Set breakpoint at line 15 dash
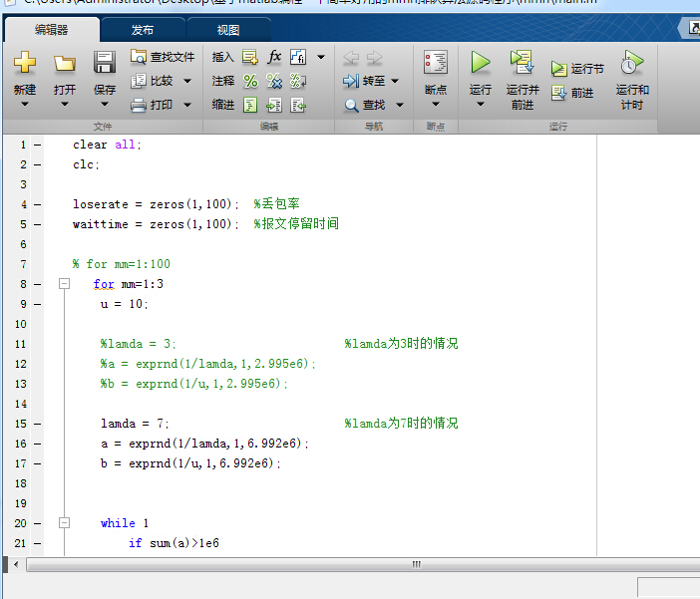The height and width of the screenshot is (599, 700). click(38, 424)
